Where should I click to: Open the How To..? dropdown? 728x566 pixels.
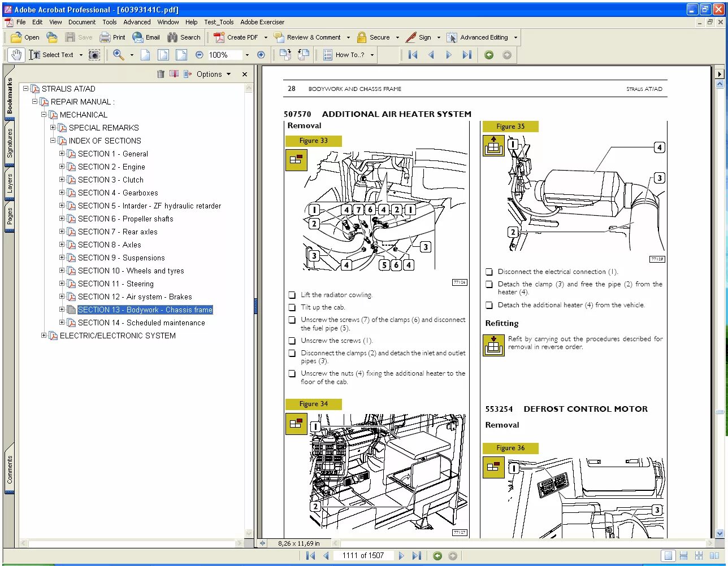[x=372, y=55]
